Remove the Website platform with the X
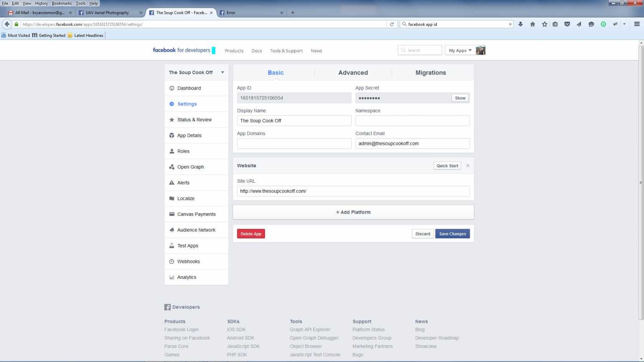Screen dimensions: 644x362 pos(468,166)
